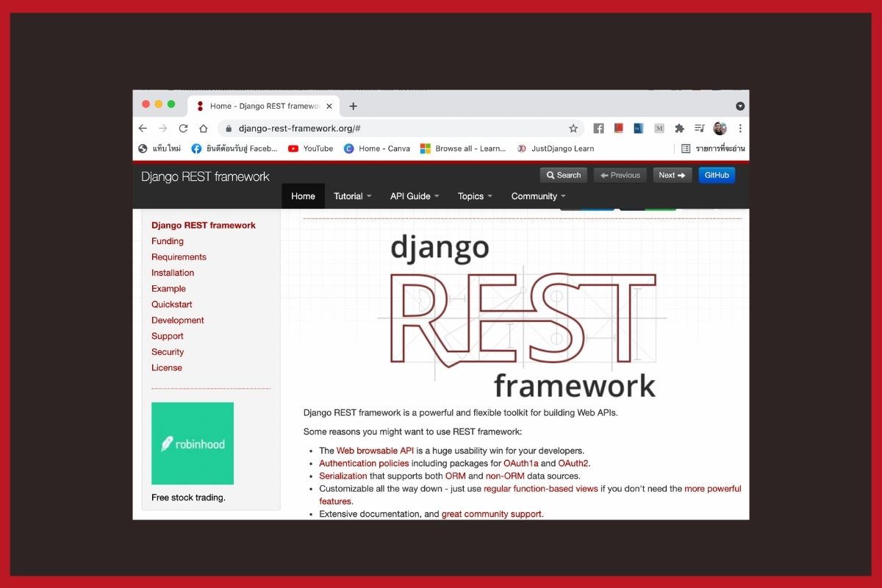Open the OAuth2 link

tap(573, 464)
